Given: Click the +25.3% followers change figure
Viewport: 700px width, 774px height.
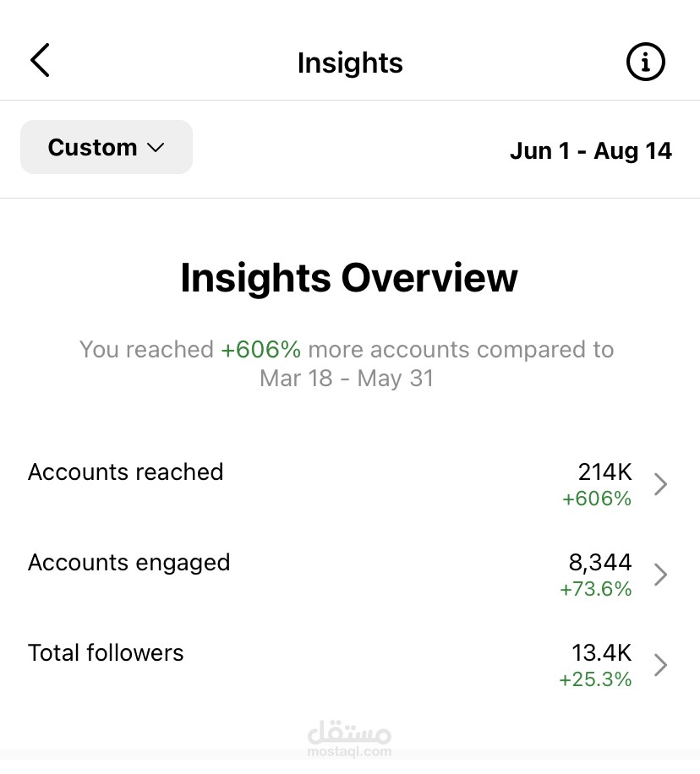Looking at the screenshot, I should pyautogui.click(x=595, y=679).
